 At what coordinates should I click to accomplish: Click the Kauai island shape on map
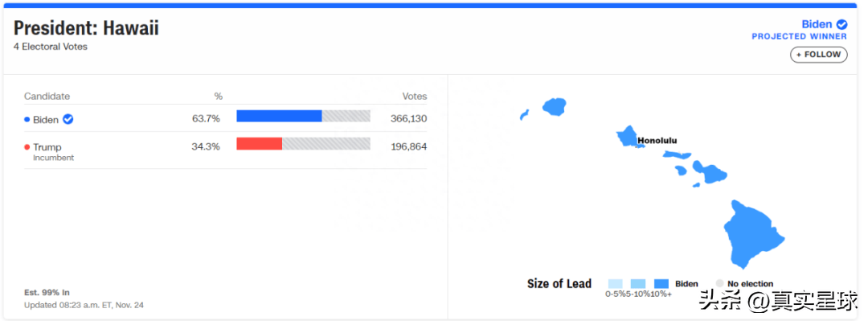pos(554,106)
